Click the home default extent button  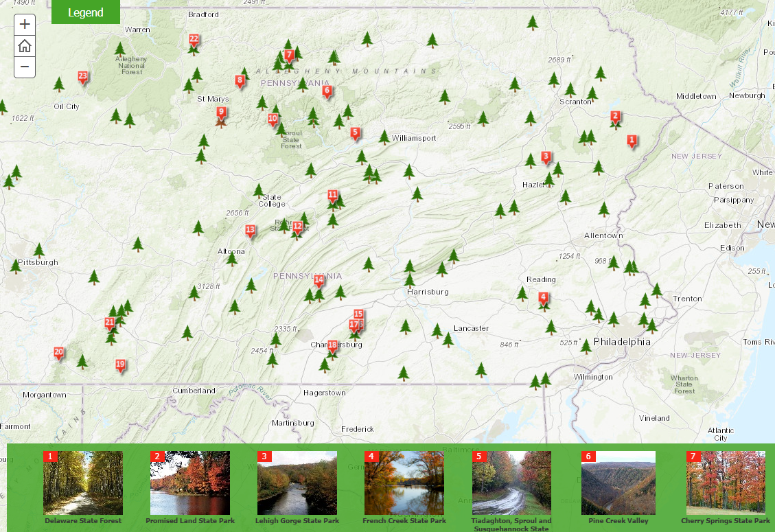25,46
